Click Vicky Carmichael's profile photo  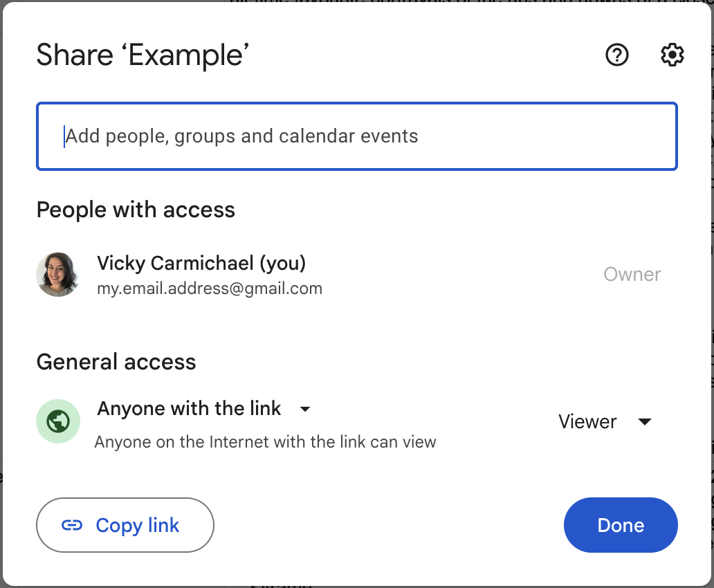pyautogui.click(x=57, y=275)
